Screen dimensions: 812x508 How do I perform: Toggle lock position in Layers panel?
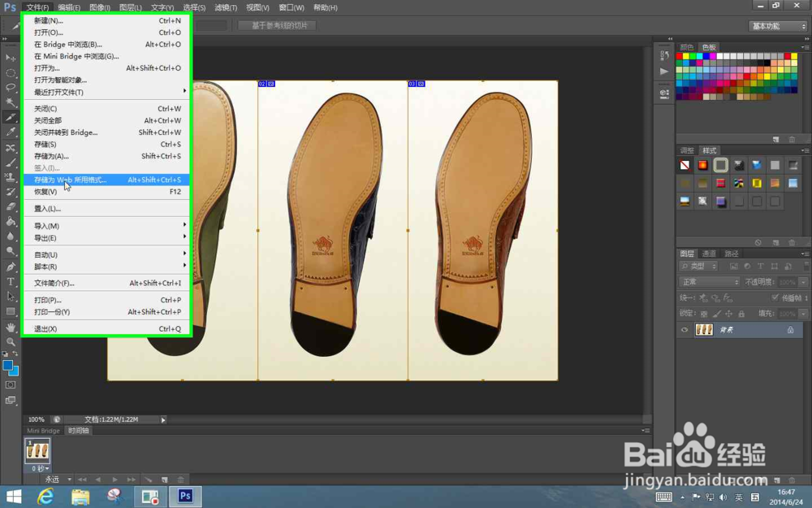tap(728, 314)
